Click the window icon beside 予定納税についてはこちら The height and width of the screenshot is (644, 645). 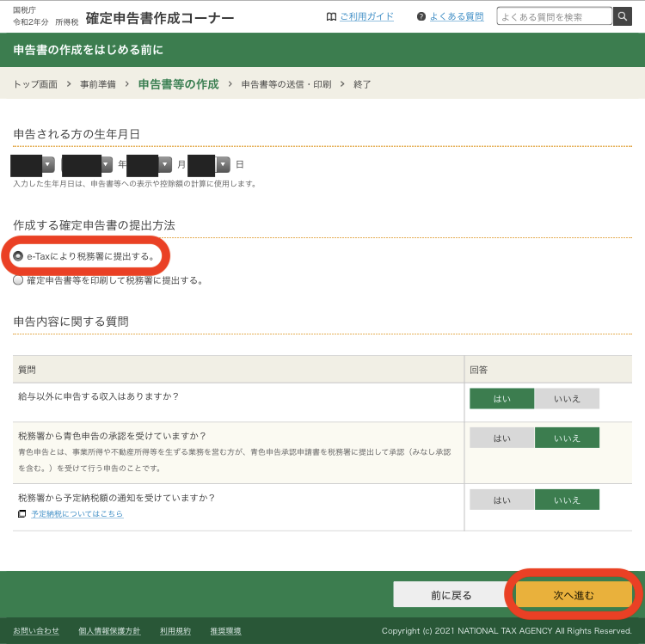click(21, 513)
